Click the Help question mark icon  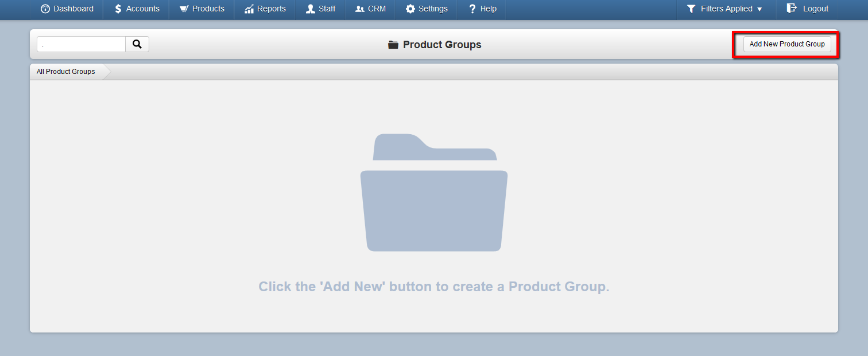point(472,9)
